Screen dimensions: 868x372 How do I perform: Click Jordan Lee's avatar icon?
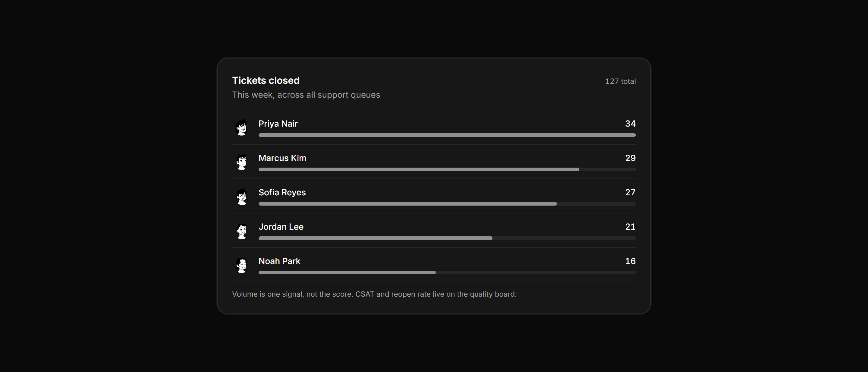242,231
